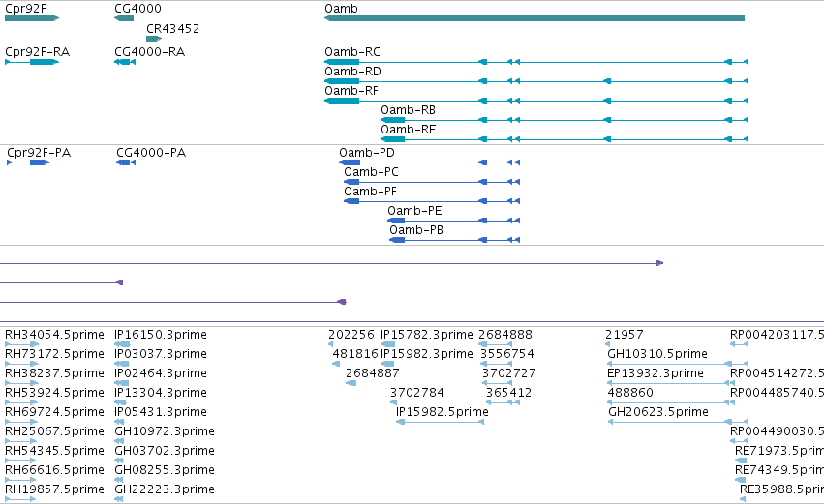This screenshot has width=824, height=504.
Task: Open polypeptide Oamb-PE
Action: pyautogui.click(x=414, y=211)
